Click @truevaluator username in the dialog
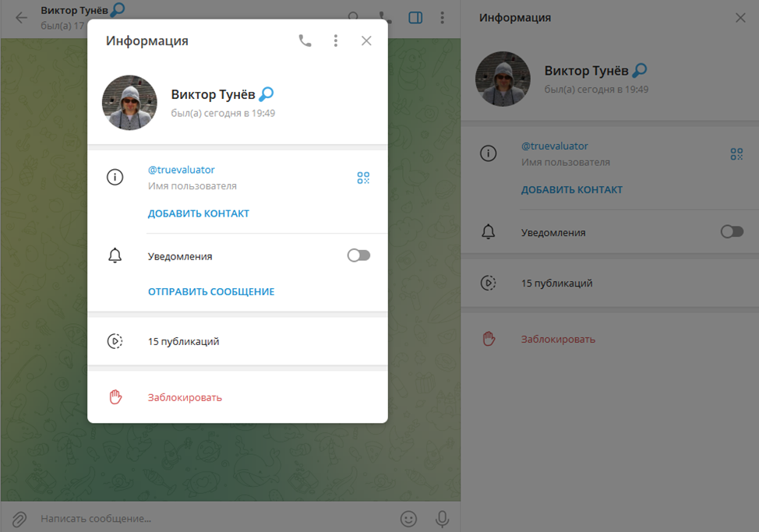The image size is (759, 532). 181,170
